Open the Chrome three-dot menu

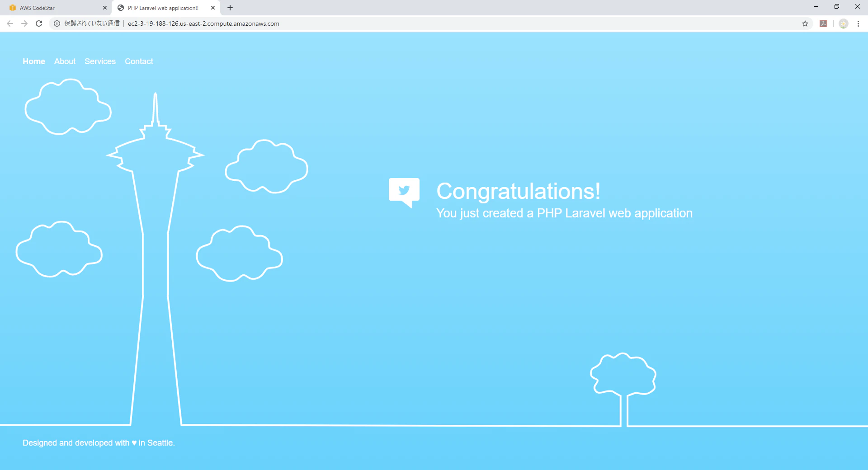858,23
